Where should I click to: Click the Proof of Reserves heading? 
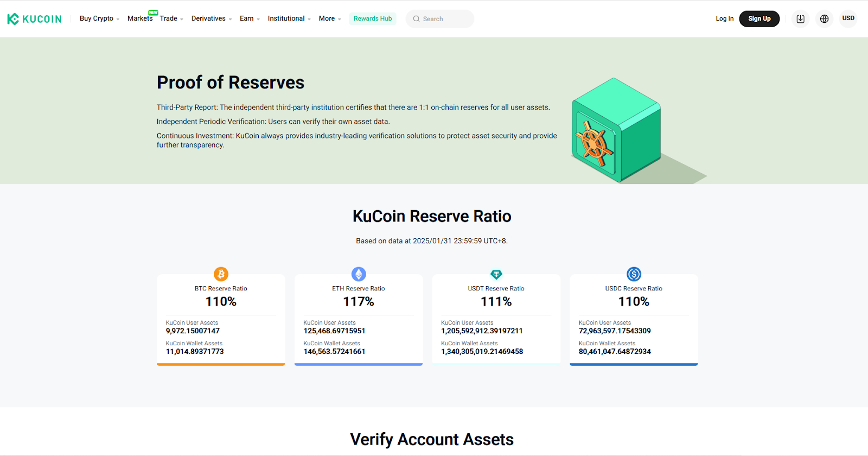[x=231, y=83]
